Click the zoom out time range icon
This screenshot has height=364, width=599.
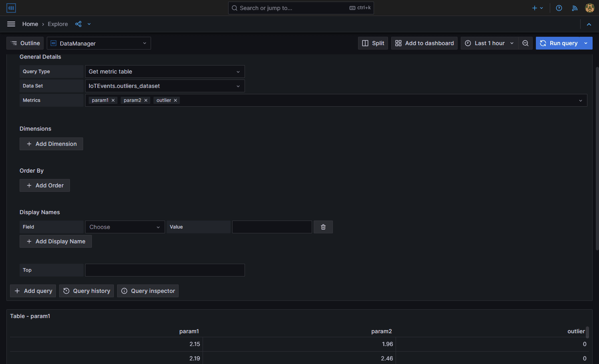[525, 43]
